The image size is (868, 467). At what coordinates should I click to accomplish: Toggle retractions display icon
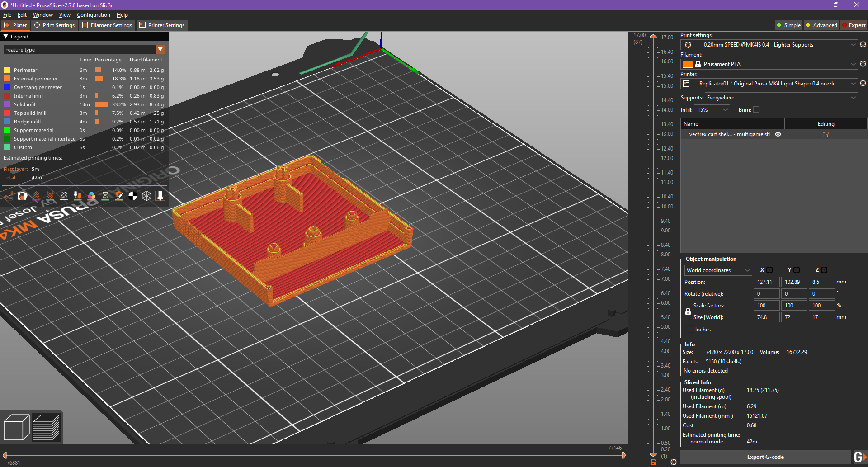[x=36, y=196]
